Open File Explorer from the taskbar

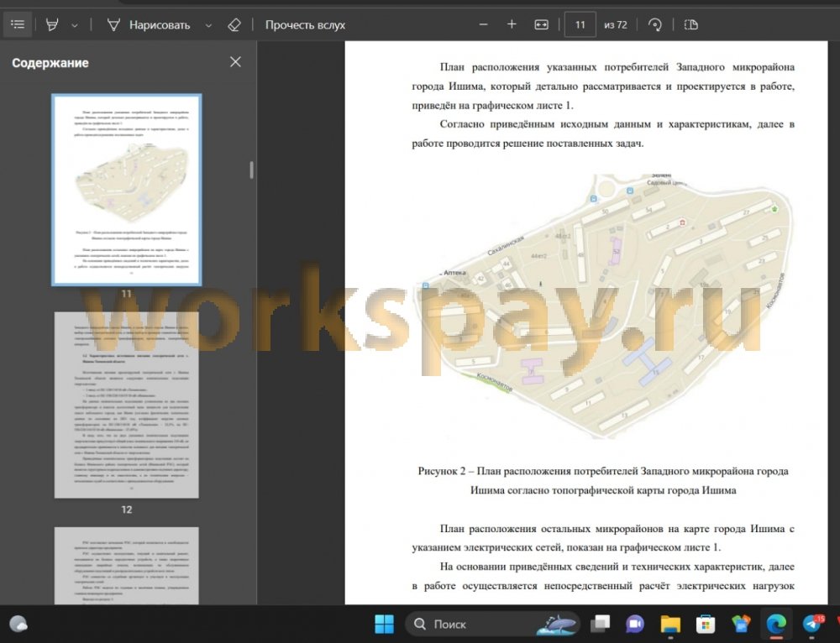click(x=670, y=624)
